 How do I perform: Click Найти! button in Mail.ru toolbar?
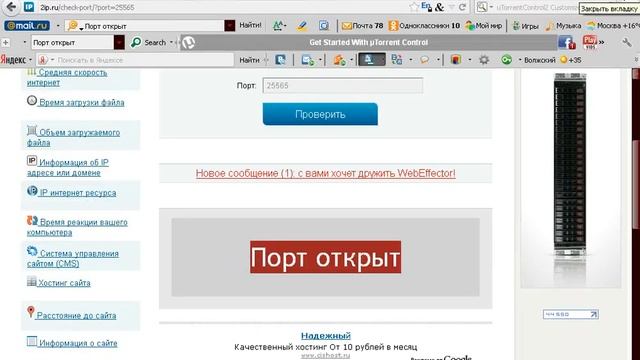[250, 25]
